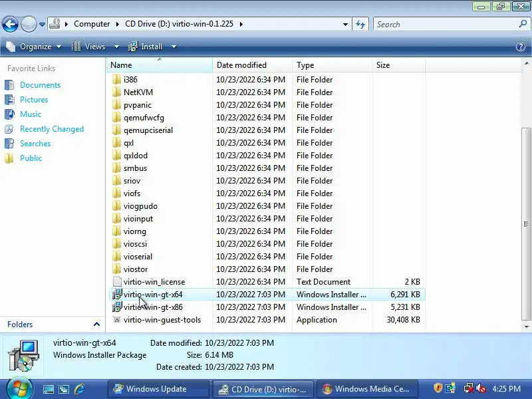Launch Internet Explorer from quick launch

pyautogui.click(x=79, y=389)
